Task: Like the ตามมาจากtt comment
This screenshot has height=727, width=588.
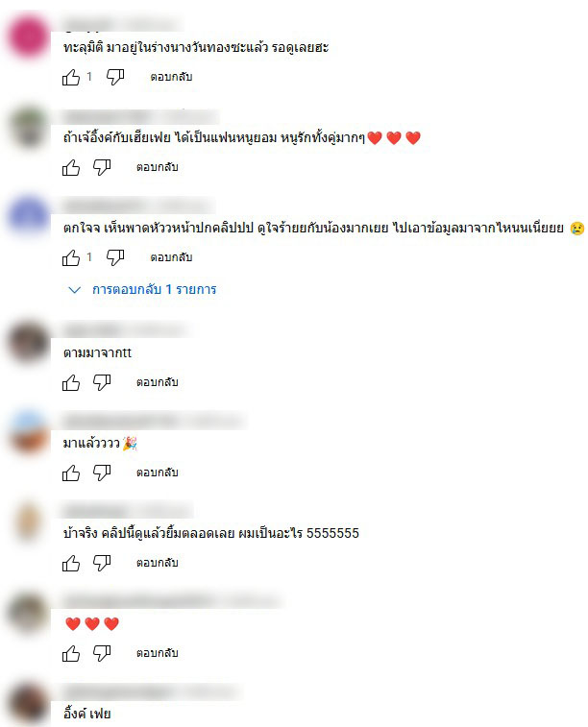Action: point(71,382)
